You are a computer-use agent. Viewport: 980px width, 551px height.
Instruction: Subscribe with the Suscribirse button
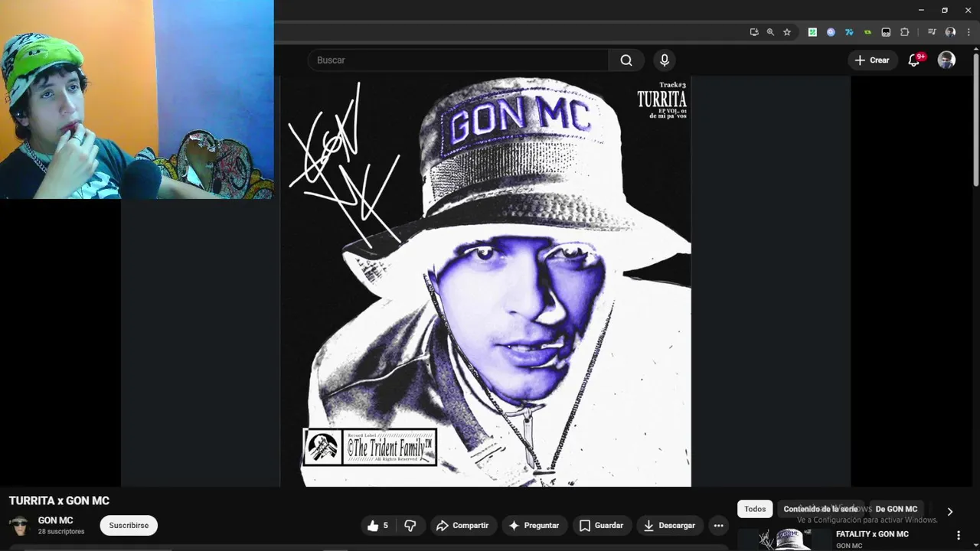(x=129, y=526)
